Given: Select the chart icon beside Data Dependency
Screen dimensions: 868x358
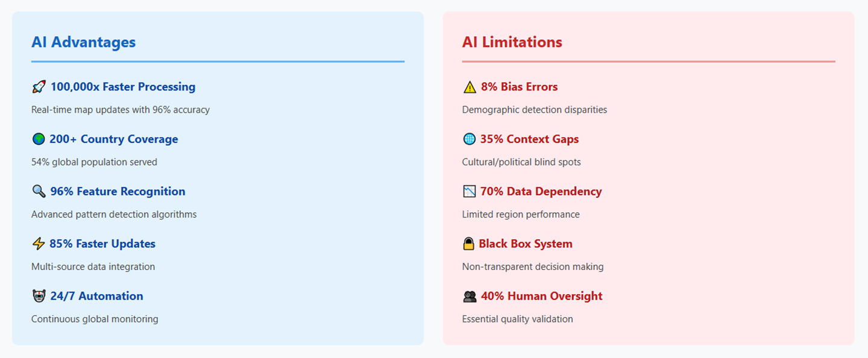Looking at the screenshot, I should pos(469,192).
